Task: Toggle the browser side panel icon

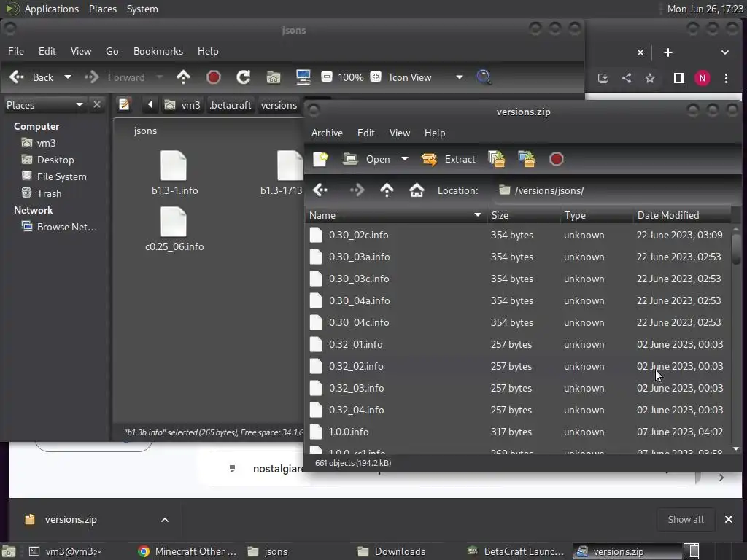Action: click(x=679, y=78)
